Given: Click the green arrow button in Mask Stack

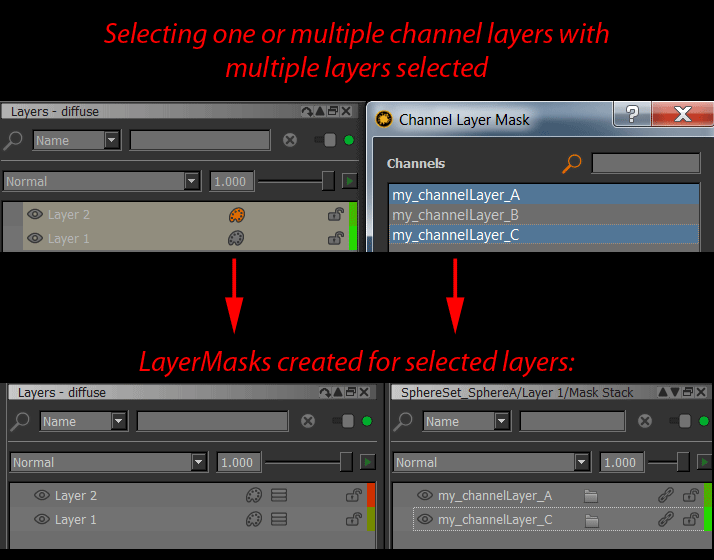Looking at the screenshot, I should click(703, 462).
